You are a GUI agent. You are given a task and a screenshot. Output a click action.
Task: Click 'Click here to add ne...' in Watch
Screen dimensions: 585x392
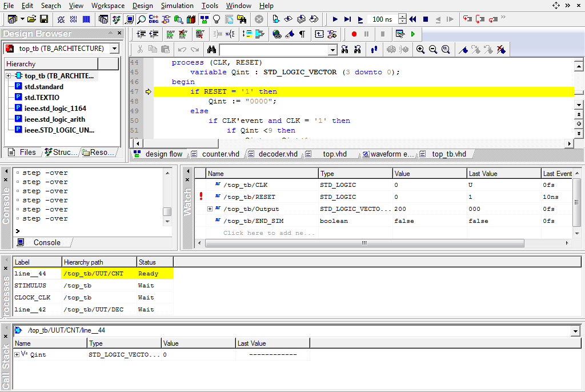pos(269,233)
